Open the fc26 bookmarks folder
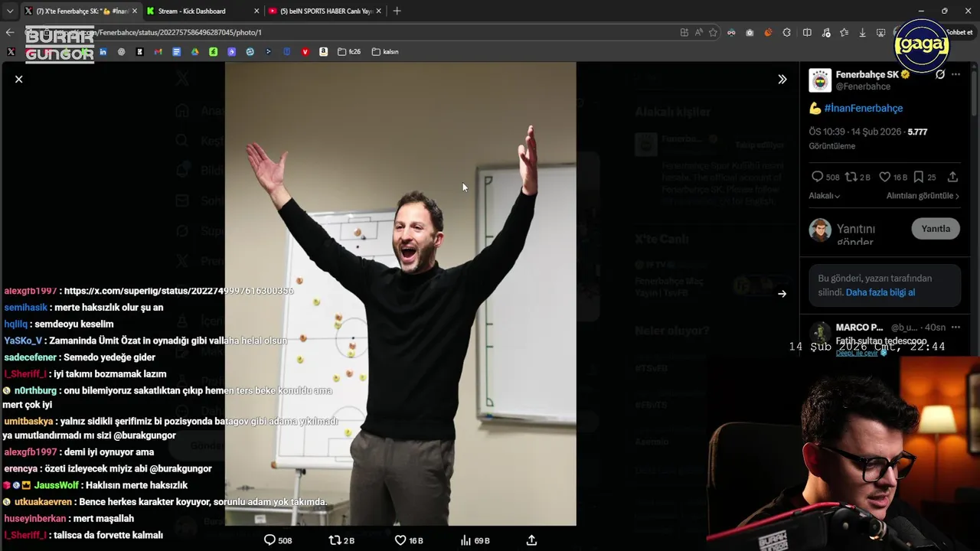The image size is (980, 551). (x=348, y=52)
